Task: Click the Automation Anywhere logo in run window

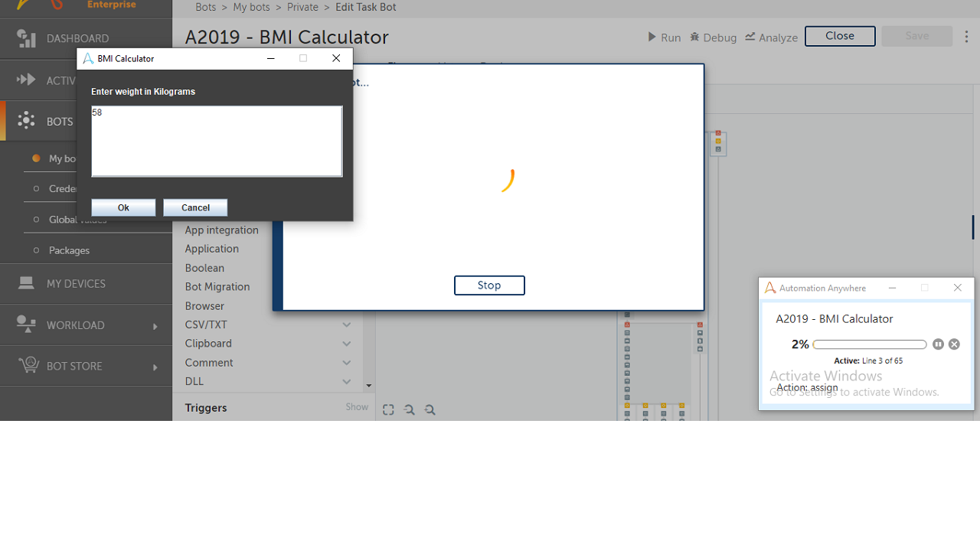Action: coord(770,288)
